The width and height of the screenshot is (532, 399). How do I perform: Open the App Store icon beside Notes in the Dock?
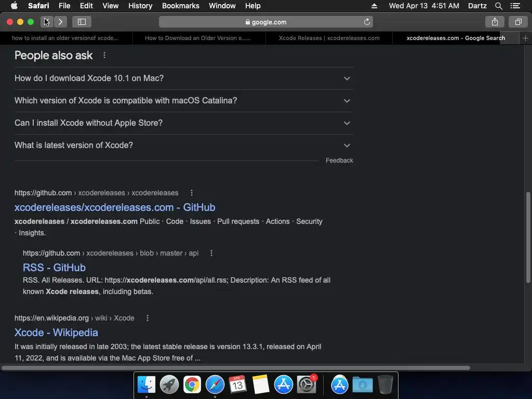[283, 385]
